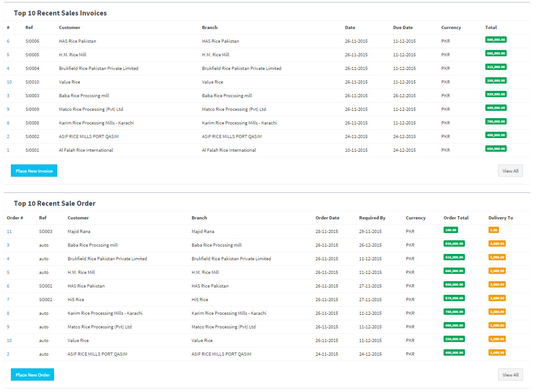Viewport: 538px width, 392px height.
Task: Select ref SI0006 cell
Action: click(32, 41)
